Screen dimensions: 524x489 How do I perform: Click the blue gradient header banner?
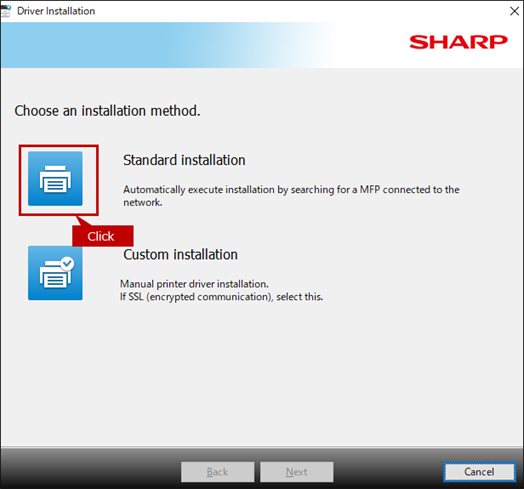point(201,45)
